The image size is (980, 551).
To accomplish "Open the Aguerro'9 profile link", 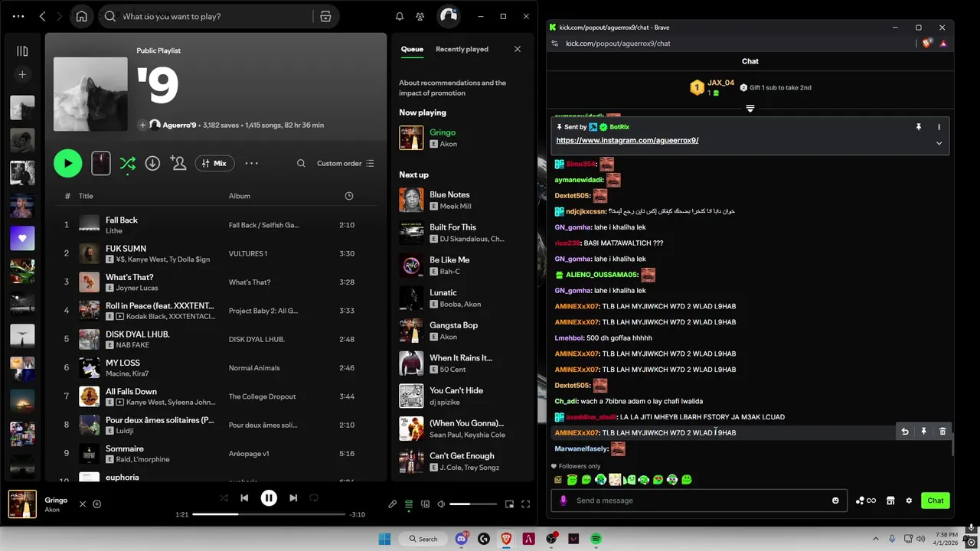I will 179,125.
